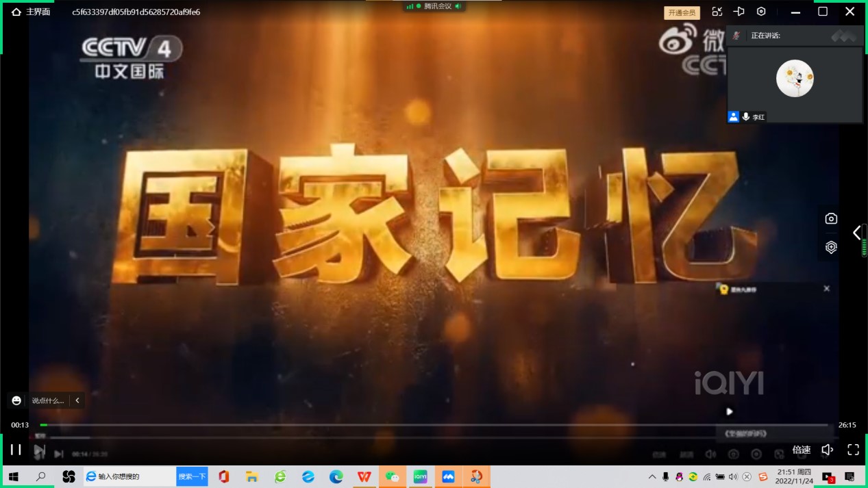Toggle the muted microphone in meeting panel

point(736,36)
